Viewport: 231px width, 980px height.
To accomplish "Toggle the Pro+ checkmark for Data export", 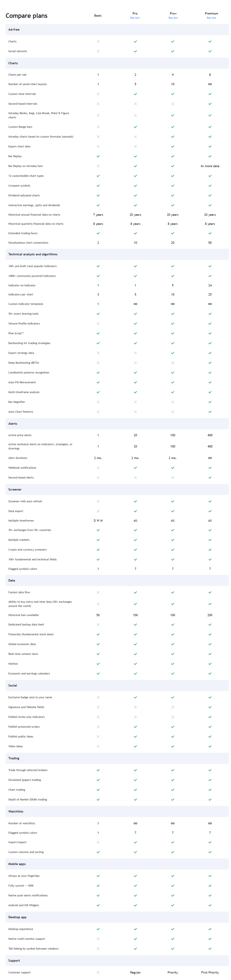I will [x=172, y=511].
